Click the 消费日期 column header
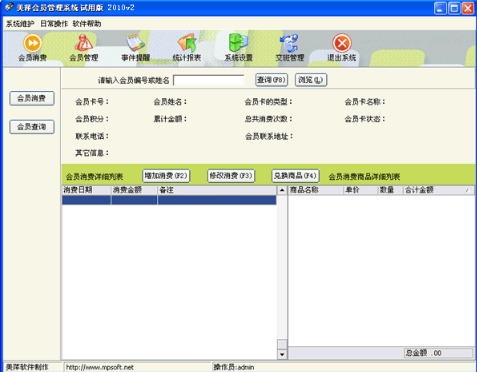 [x=86, y=190]
